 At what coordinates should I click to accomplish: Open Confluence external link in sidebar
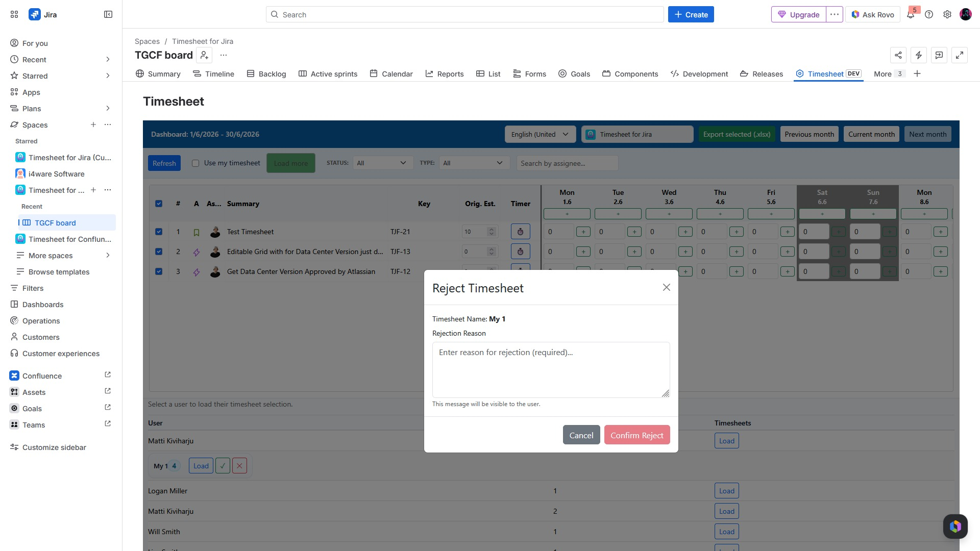click(108, 375)
